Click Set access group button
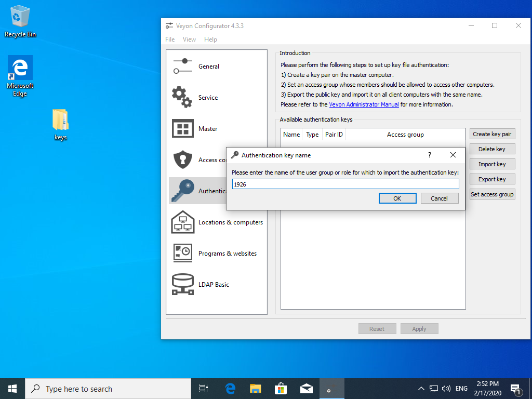Image resolution: width=532 pixels, height=399 pixels. pos(492,194)
